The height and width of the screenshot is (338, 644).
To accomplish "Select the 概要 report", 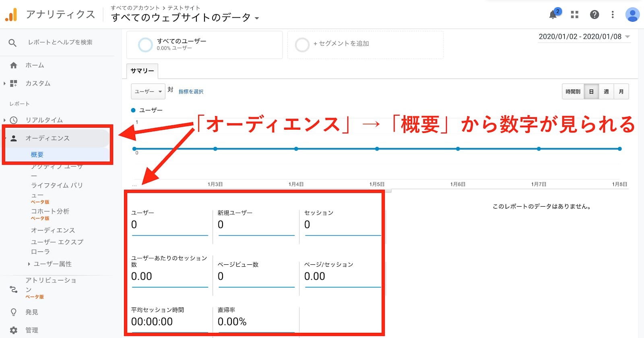I will tap(37, 155).
